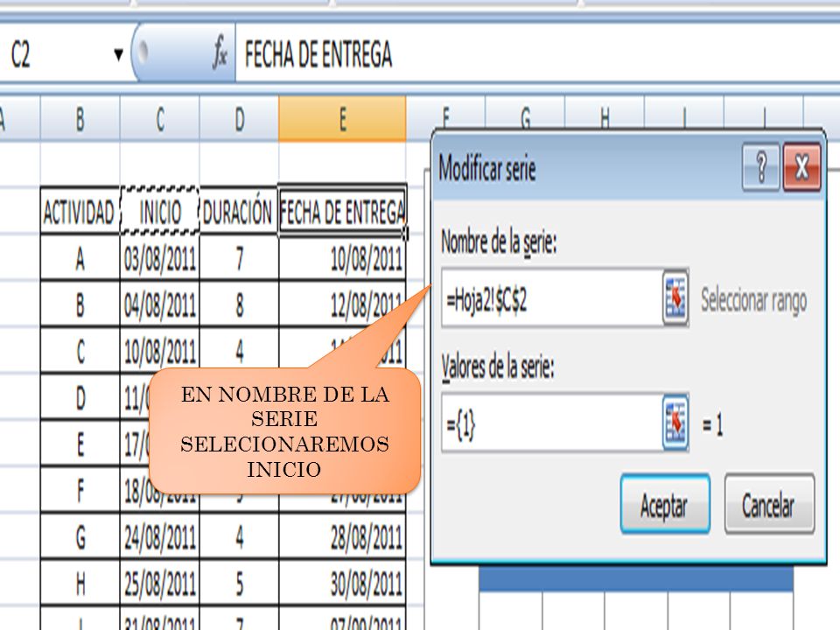Select column B header
The image size is (840, 630).
coord(80,119)
